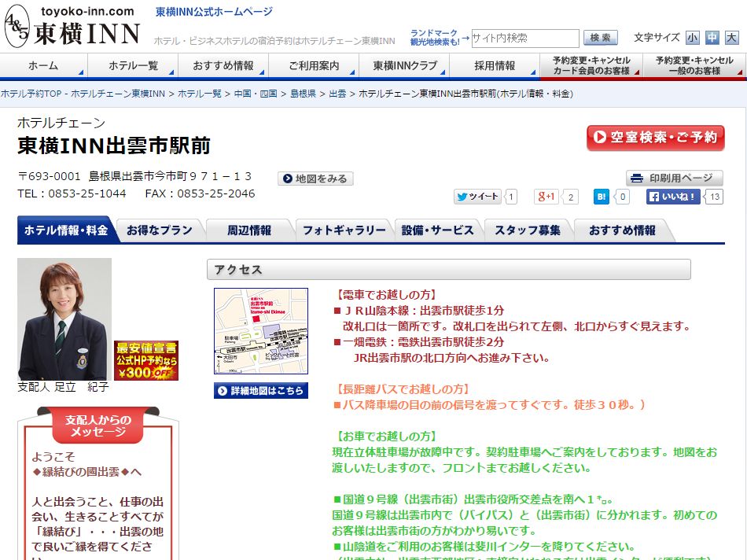Follow the 出雲 breadcrumb link
The image size is (747, 560).
[337, 94]
